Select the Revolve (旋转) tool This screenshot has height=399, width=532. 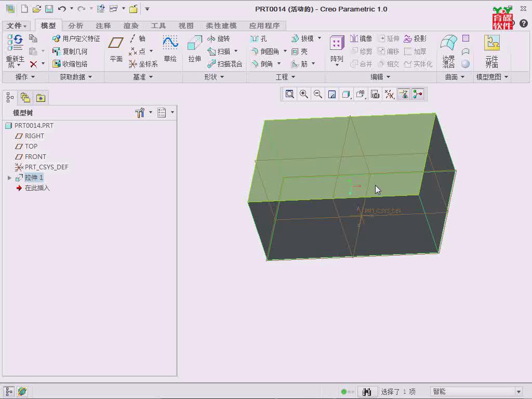coord(219,38)
